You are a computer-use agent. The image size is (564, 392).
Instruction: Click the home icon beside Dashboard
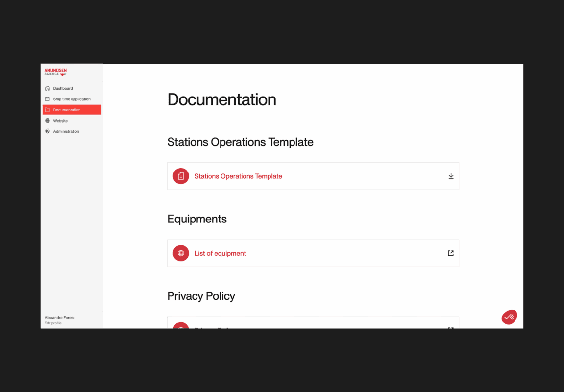coord(48,88)
